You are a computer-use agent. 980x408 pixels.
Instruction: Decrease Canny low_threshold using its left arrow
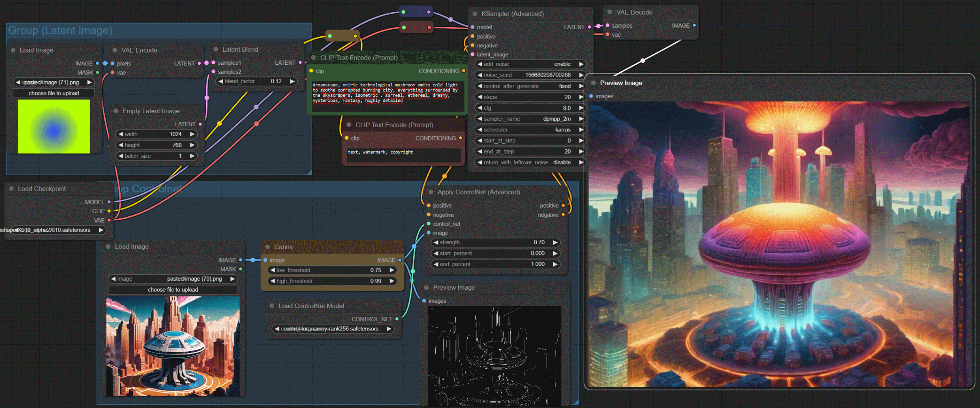272,270
